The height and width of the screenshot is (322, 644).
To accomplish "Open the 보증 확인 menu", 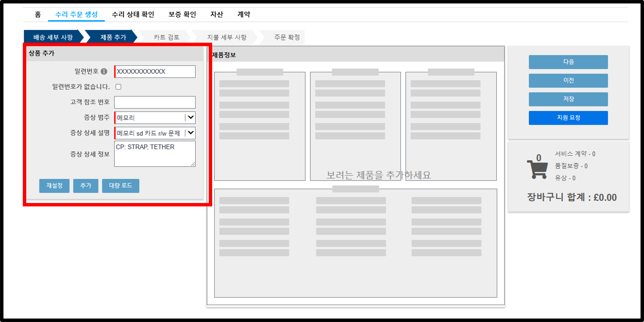I will pos(182,14).
